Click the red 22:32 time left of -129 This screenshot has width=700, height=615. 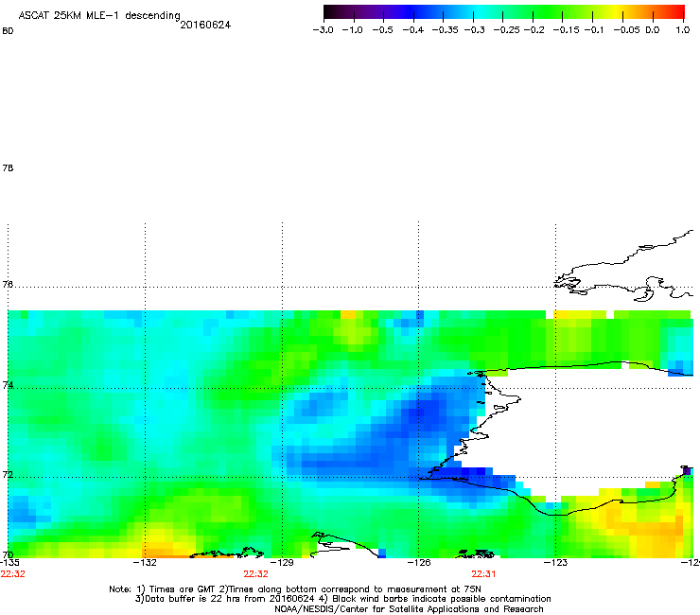pyautogui.click(x=255, y=574)
